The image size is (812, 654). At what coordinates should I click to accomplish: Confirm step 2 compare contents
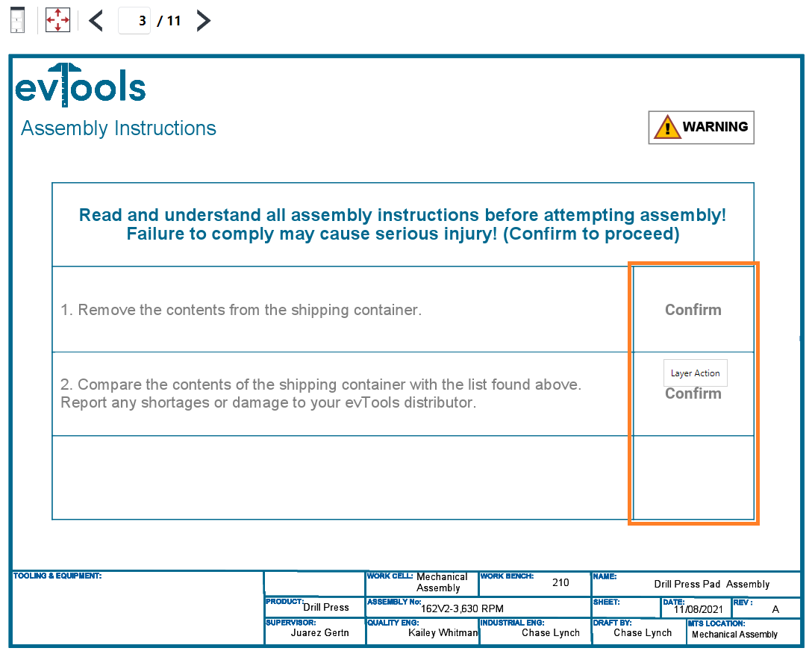click(693, 394)
